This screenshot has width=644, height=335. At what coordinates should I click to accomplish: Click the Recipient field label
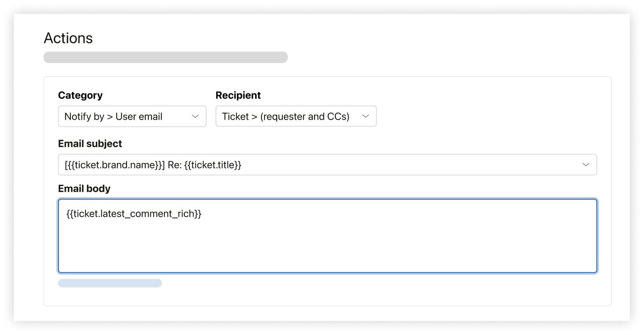coord(238,95)
